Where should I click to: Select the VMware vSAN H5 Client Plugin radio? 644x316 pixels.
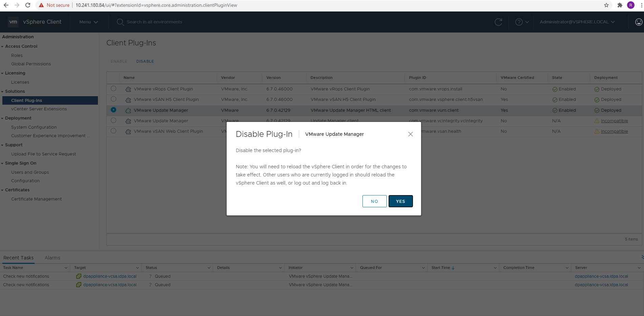(x=113, y=99)
